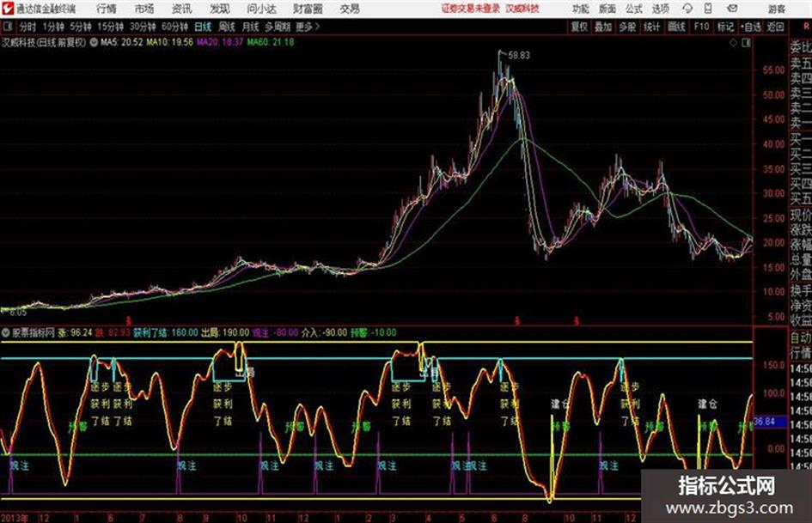The width and height of the screenshot is (812, 523).
Task: Open the 版面 menu
Action: pos(607,9)
